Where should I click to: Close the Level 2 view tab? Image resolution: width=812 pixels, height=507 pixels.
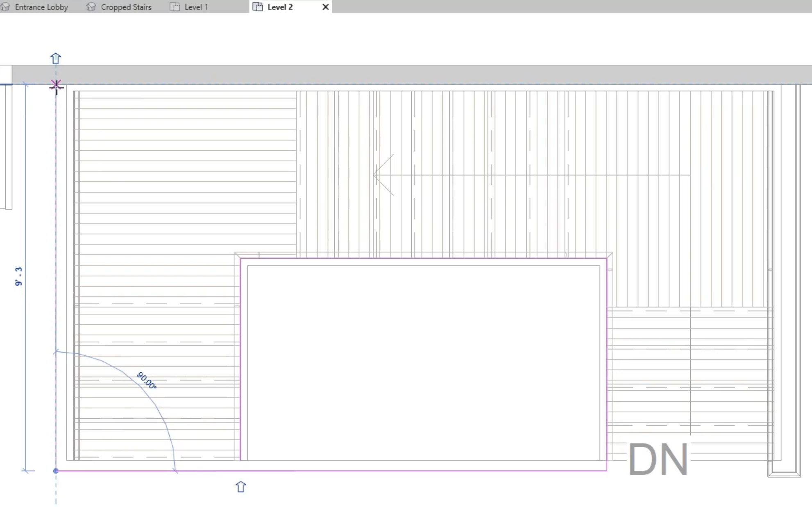click(x=326, y=7)
